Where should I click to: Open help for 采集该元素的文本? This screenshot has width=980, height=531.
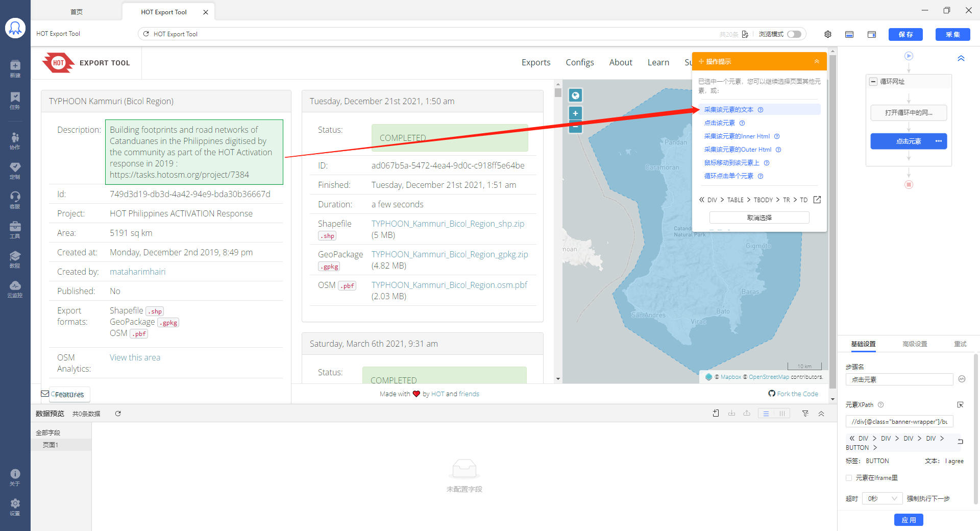tap(761, 110)
